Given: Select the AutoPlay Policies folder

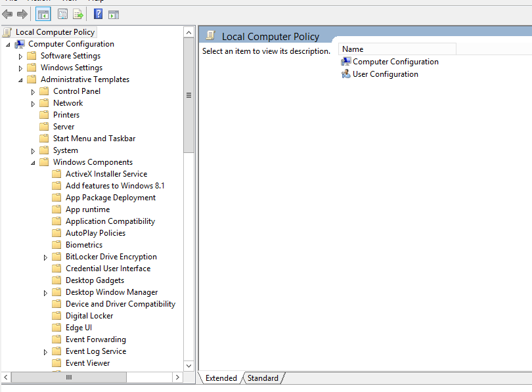Looking at the screenshot, I should point(95,233).
